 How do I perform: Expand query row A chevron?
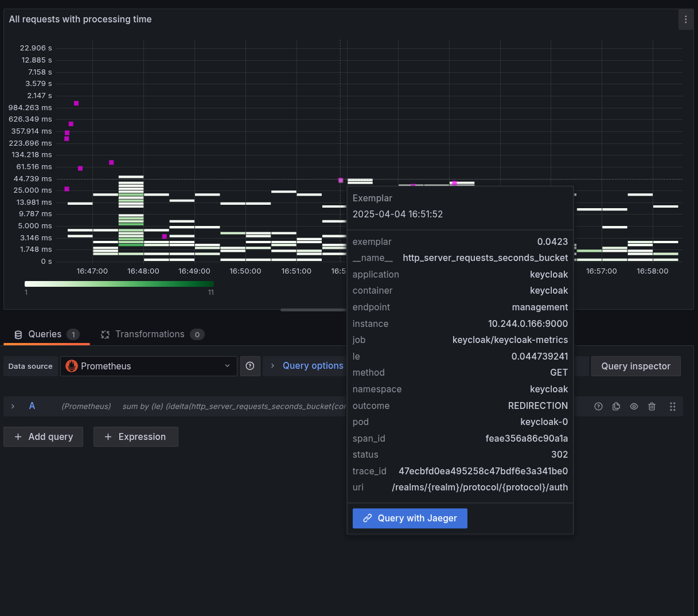[13, 406]
